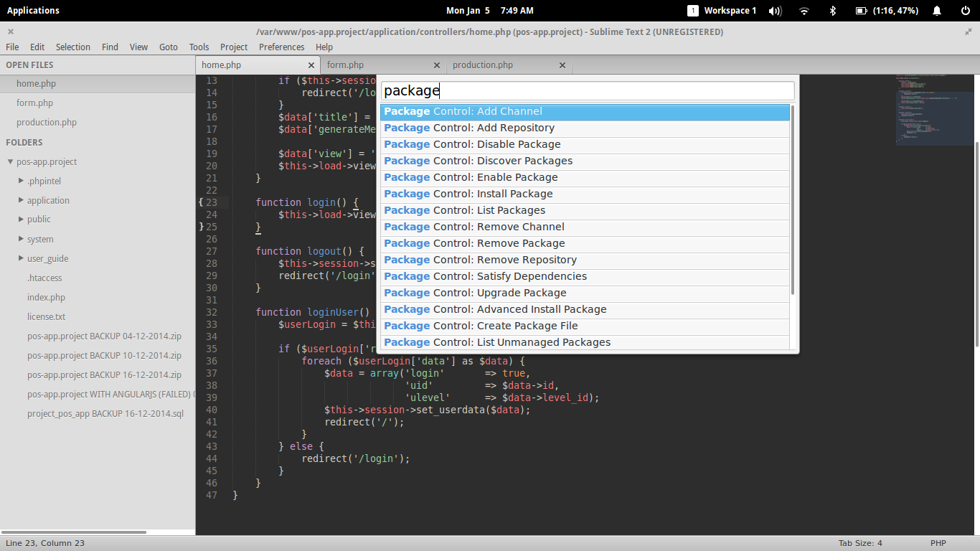This screenshot has width=980, height=551.
Task: Open the Bluetooth indicator
Action: point(833,11)
